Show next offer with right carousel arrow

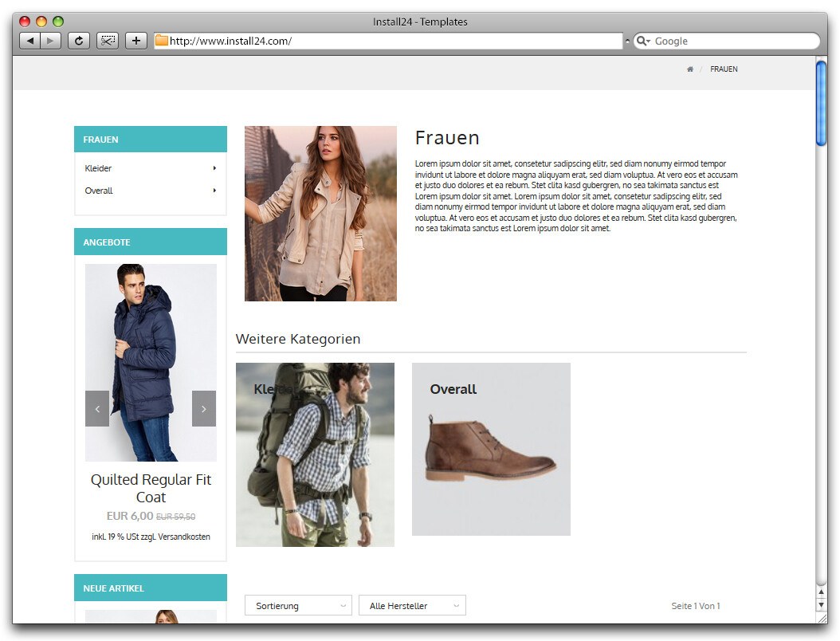[203, 408]
